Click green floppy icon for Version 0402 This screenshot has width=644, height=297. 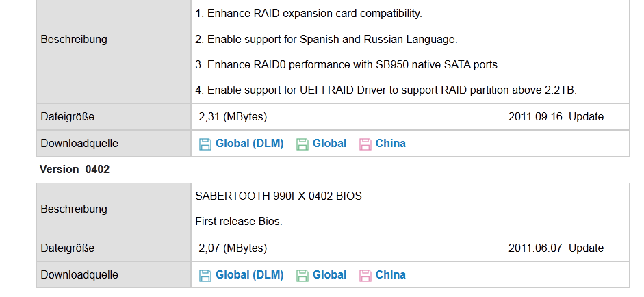[x=302, y=276]
